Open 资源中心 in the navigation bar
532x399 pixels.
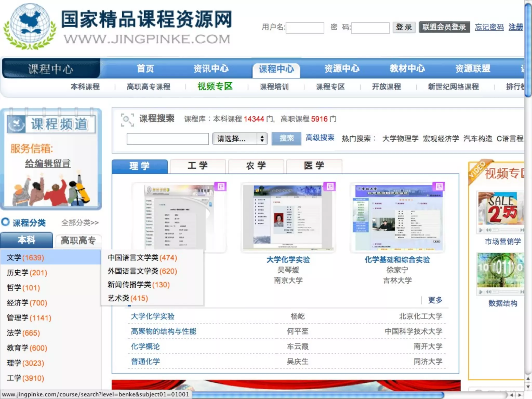342,69
